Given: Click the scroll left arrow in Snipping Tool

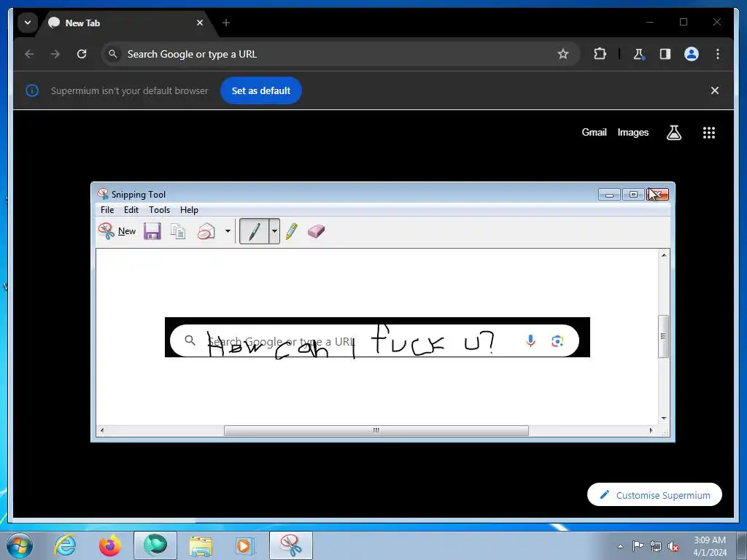Looking at the screenshot, I should (102, 430).
